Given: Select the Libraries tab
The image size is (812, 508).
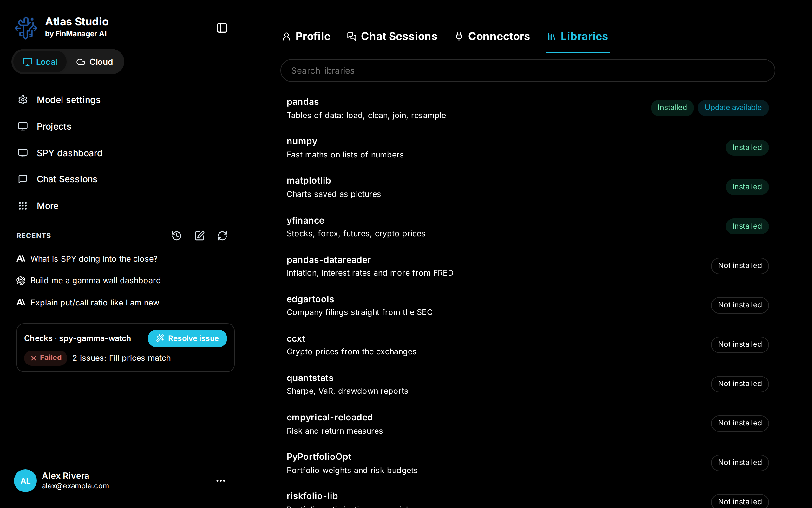Looking at the screenshot, I should [x=577, y=36].
